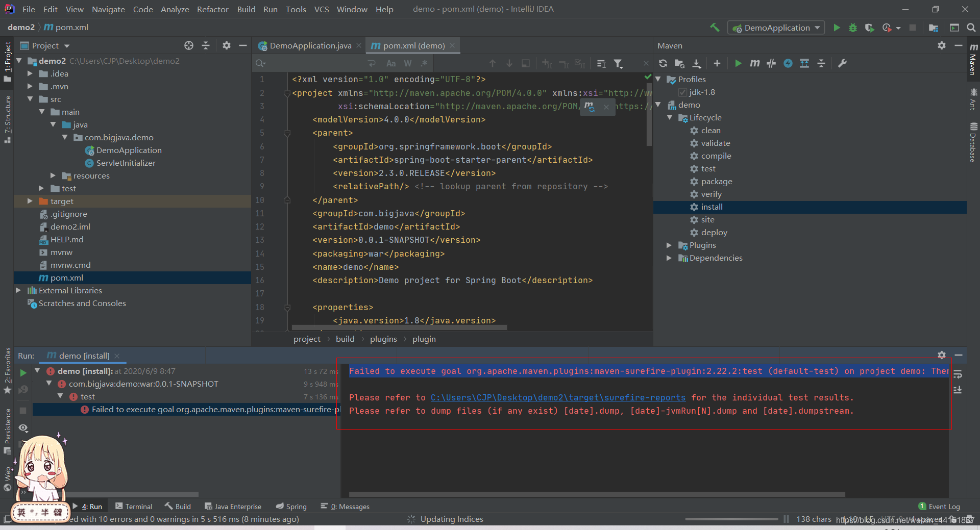
Task: Hide the Project tool window
Action: coord(243,45)
